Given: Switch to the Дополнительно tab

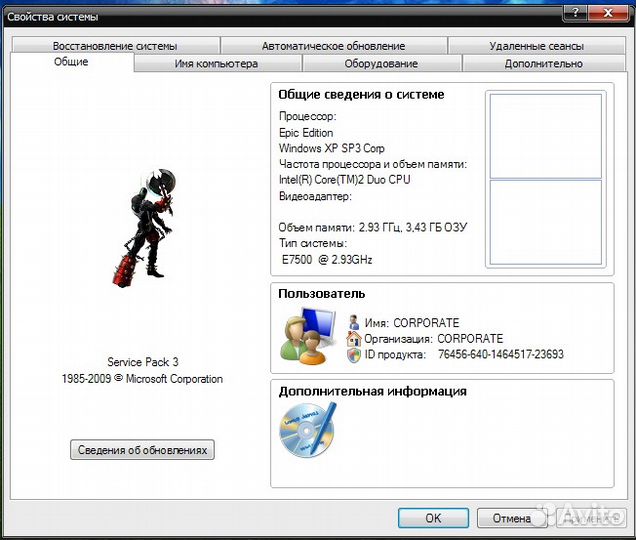Looking at the screenshot, I should (x=543, y=64).
